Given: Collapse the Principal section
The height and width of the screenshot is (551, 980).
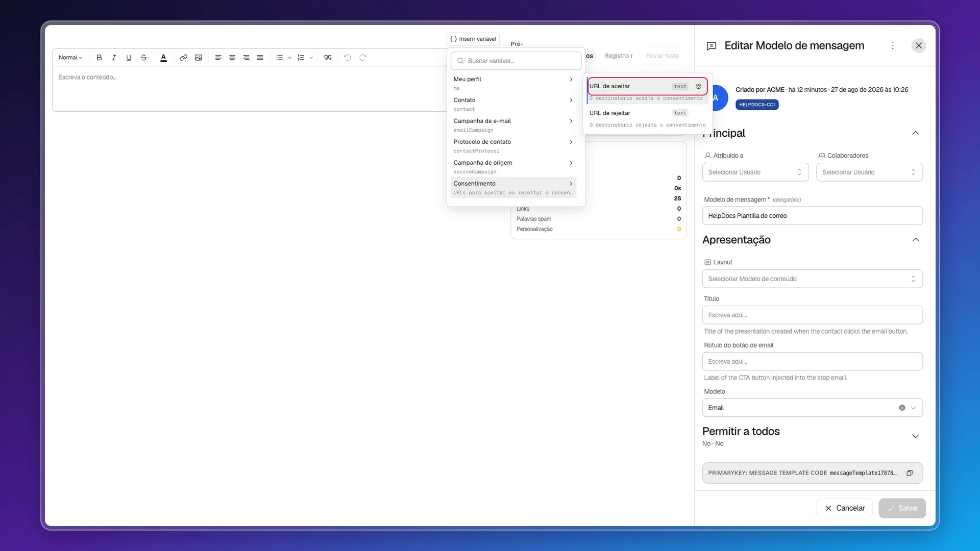Looking at the screenshot, I should [916, 133].
